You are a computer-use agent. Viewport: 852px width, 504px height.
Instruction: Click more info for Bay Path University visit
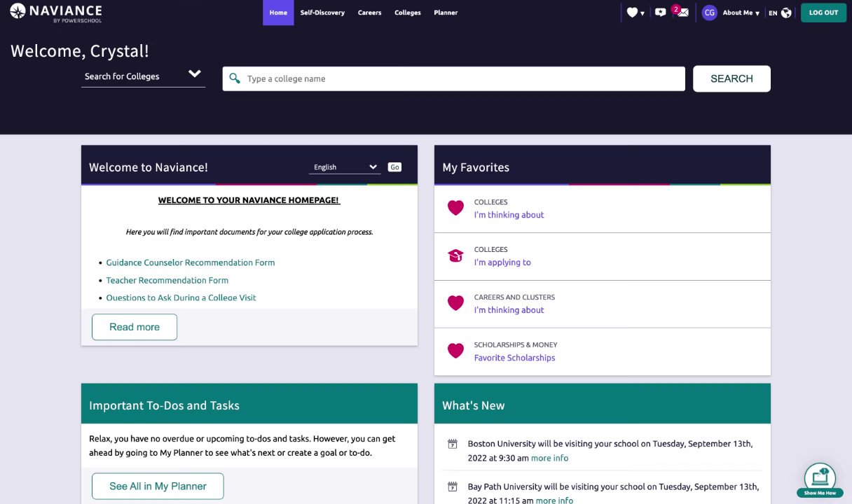554,500
